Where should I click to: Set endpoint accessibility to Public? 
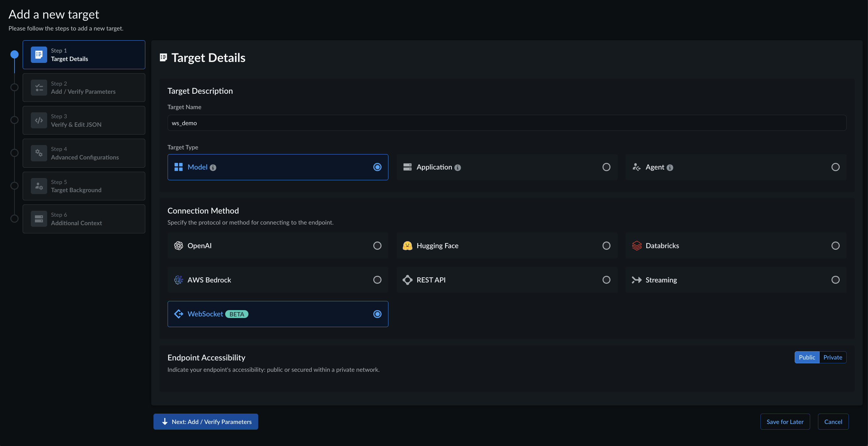[x=807, y=357]
